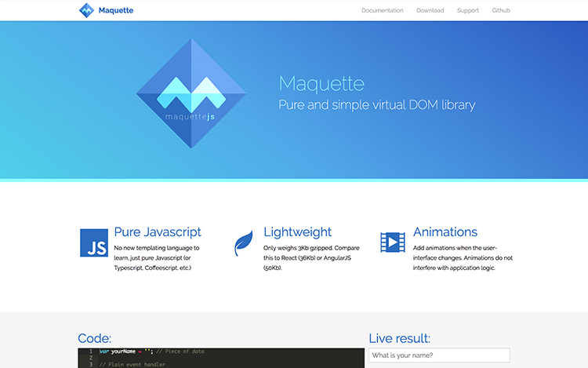Visit the Github nav link
The height and width of the screenshot is (368, 588).
pyautogui.click(x=501, y=10)
